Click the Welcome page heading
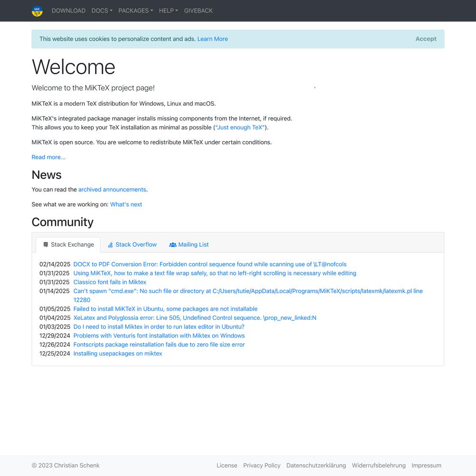 point(73,67)
